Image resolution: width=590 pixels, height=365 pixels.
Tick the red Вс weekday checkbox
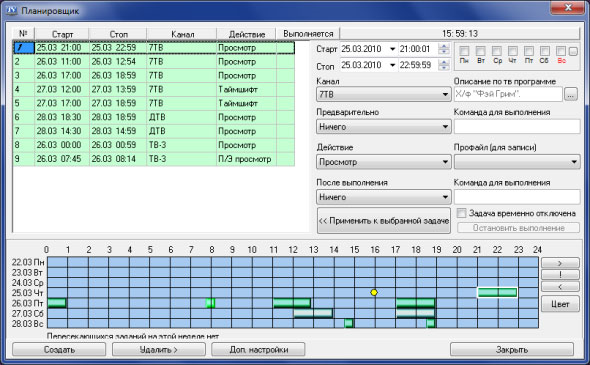(x=561, y=51)
